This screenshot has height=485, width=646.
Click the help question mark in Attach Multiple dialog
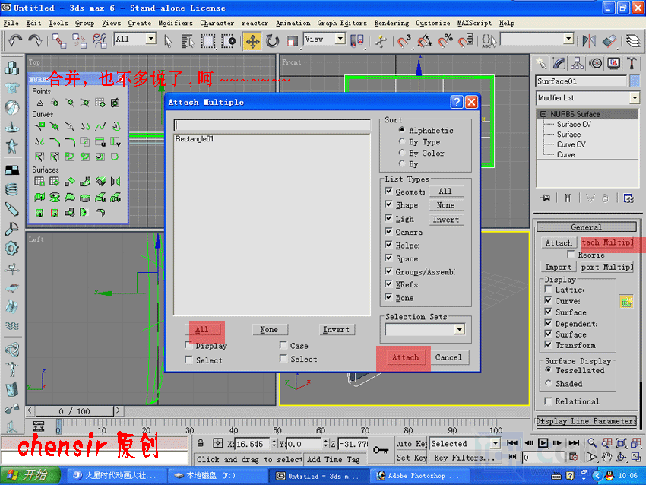point(456,102)
